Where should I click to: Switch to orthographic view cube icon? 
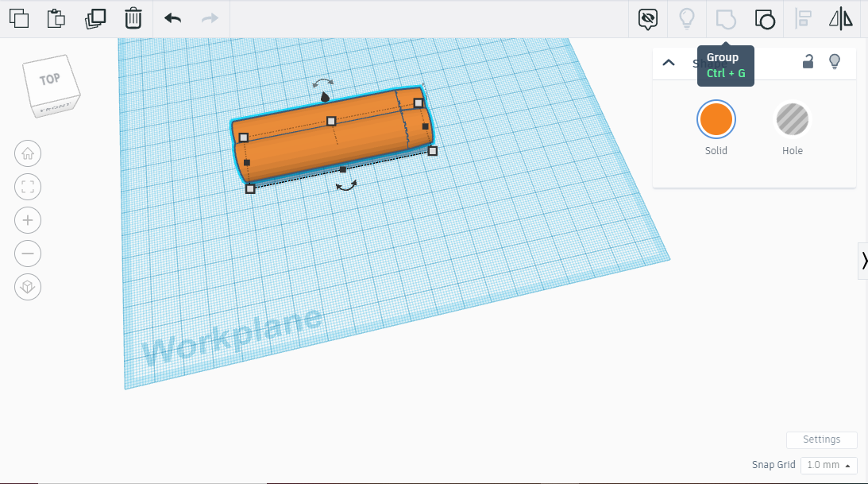(x=28, y=287)
